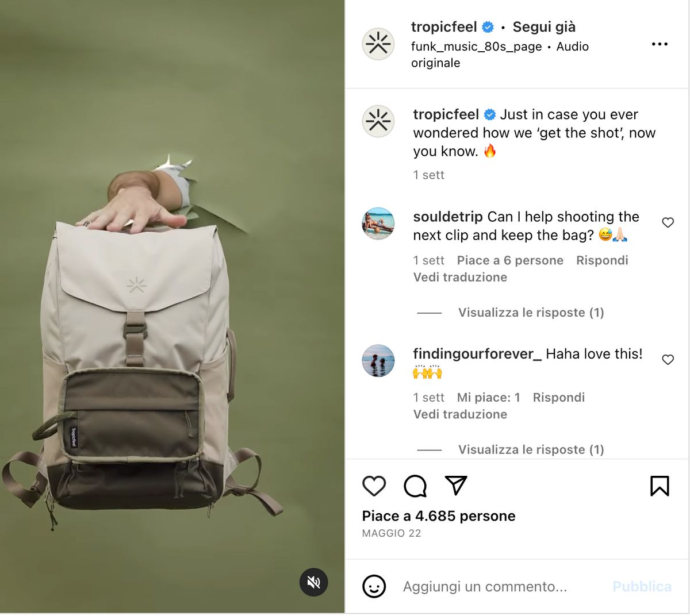
Task: Open the comment bubble icon
Action: coord(415,486)
